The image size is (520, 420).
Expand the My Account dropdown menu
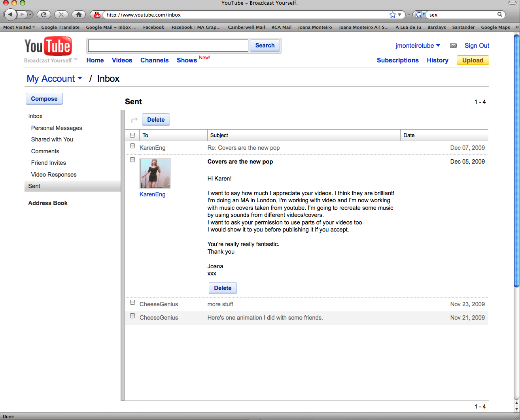55,79
